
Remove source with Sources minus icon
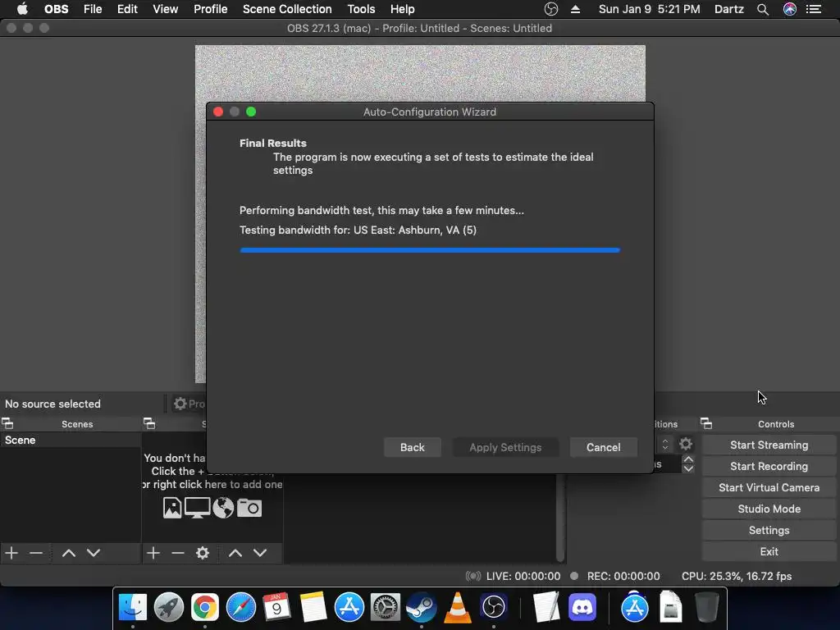[178, 552]
